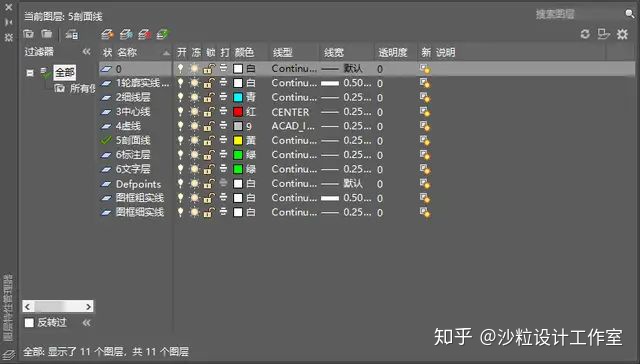The width and height of the screenshot is (640, 364).
Task: Click the search magnifier icon
Action: pyautogui.click(x=629, y=14)
